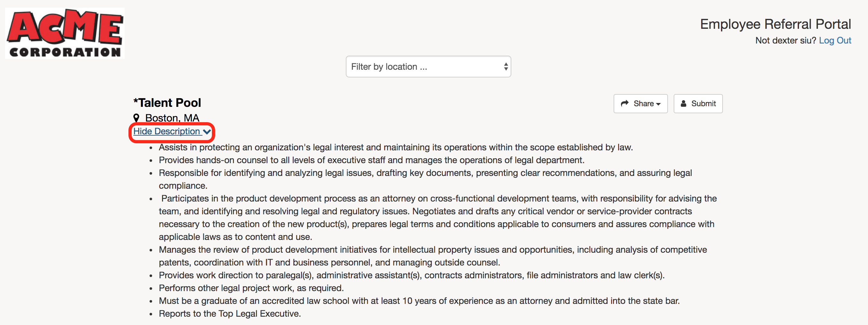The image size is (868, 325).
Task: Click the "Not dexter siu?" text
Action: pyautogui.click(x=786, y=40)
